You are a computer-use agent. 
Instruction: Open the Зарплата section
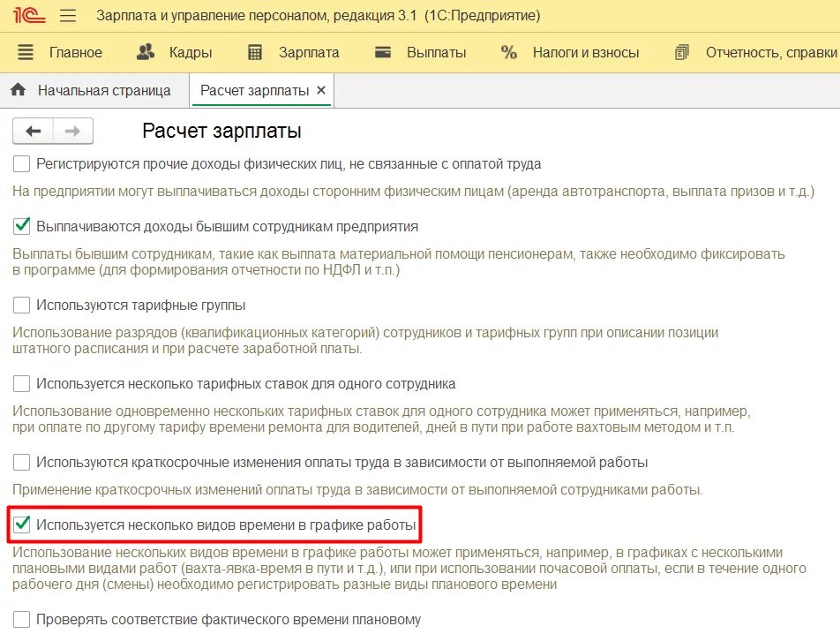click(x=309, y=52)
